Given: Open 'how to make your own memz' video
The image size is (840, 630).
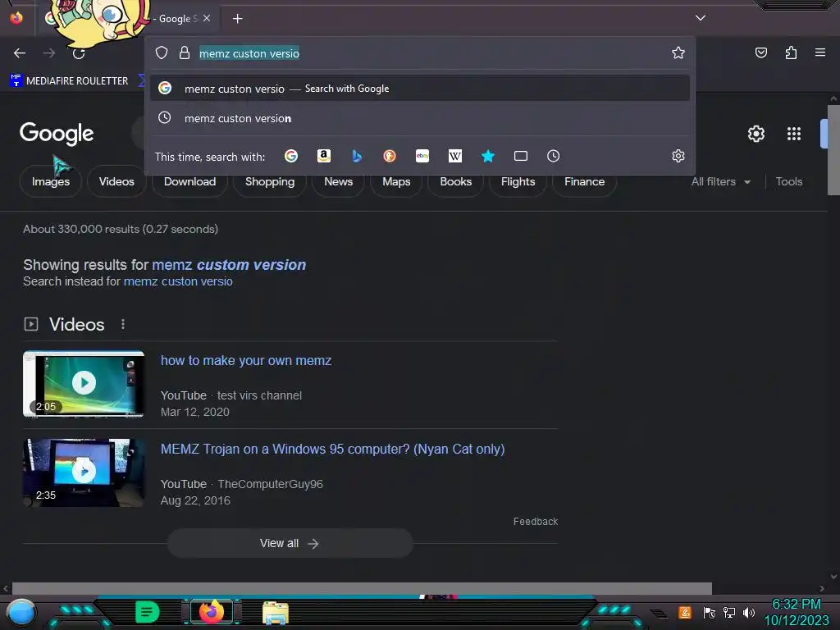Looking at the screenshot, I should 246,361.
